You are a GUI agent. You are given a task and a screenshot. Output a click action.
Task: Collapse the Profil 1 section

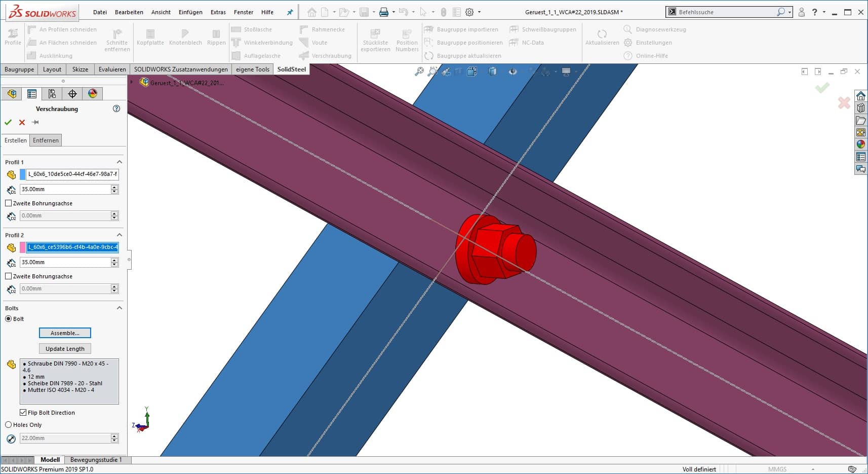click(120, 162)
